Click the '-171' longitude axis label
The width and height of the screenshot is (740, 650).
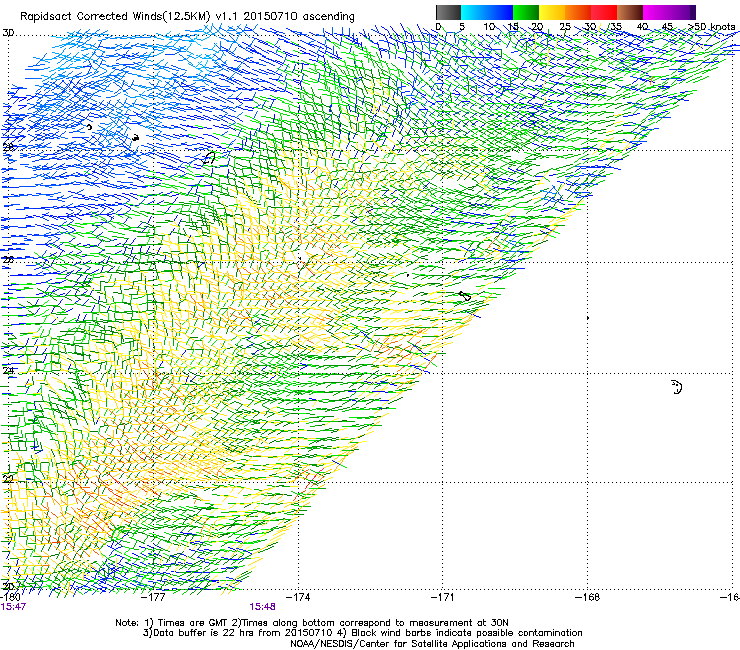pos(442,597)
